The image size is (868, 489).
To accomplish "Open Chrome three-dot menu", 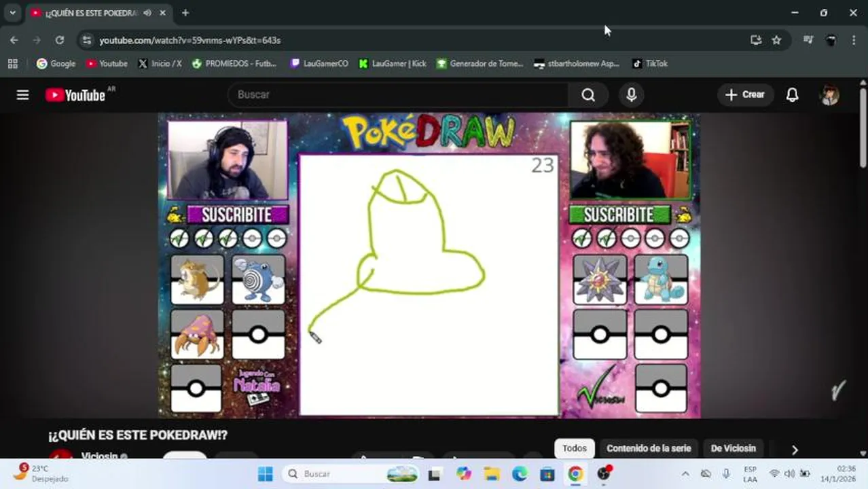I will (854, 40).
